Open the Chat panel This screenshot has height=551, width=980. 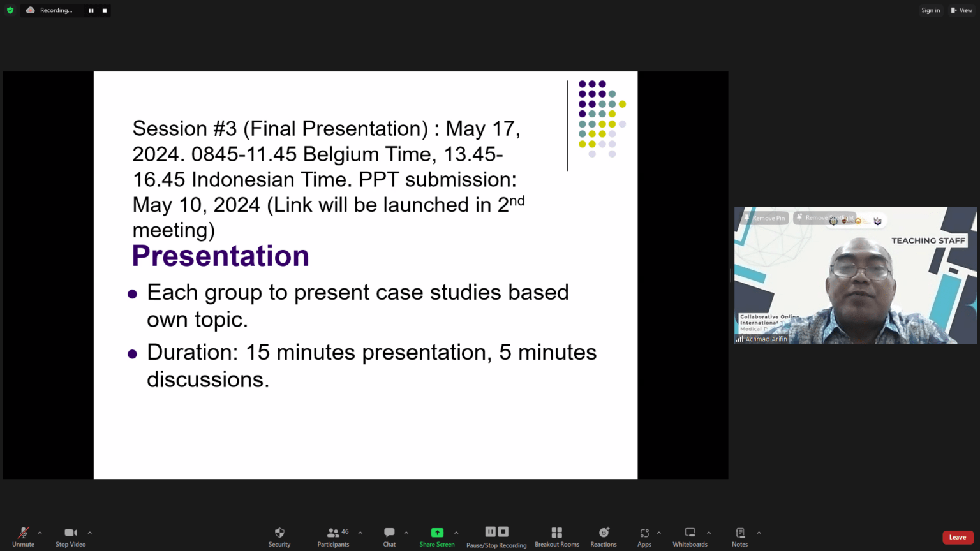tap(389, 536)
